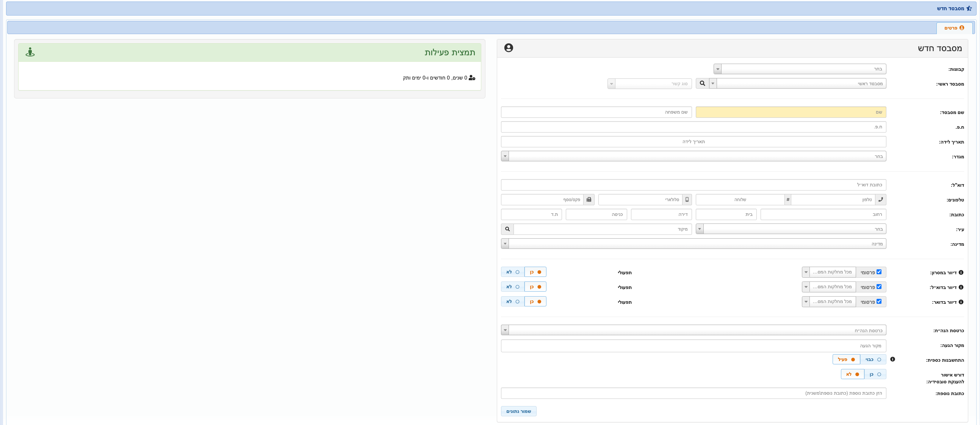The width and height of the screenshot is (980, 425).
Task: Click info icon beside התחשבנות כספית toggle
Action: click(892, 359)
